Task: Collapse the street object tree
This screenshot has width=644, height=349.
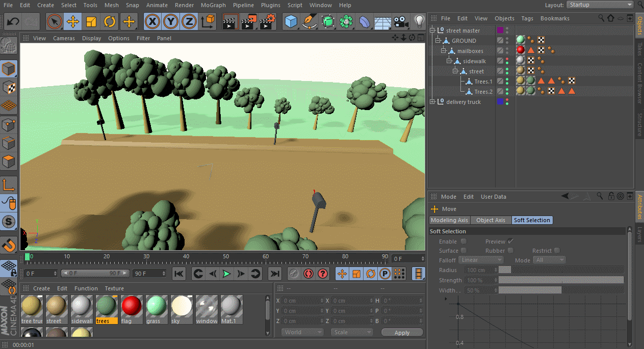Action: [x=455, y=71]
